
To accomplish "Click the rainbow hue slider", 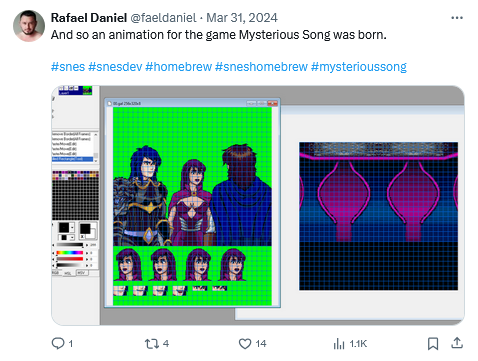I will [69, 253].
